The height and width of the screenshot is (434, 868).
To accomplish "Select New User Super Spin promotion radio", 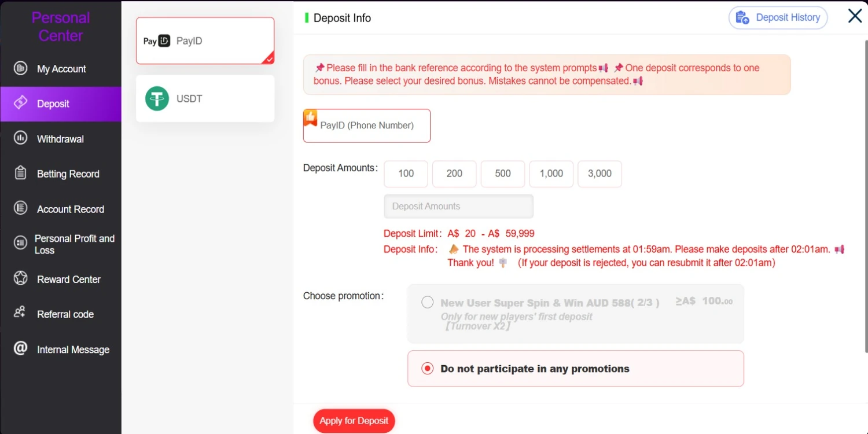I will (428, 302).
